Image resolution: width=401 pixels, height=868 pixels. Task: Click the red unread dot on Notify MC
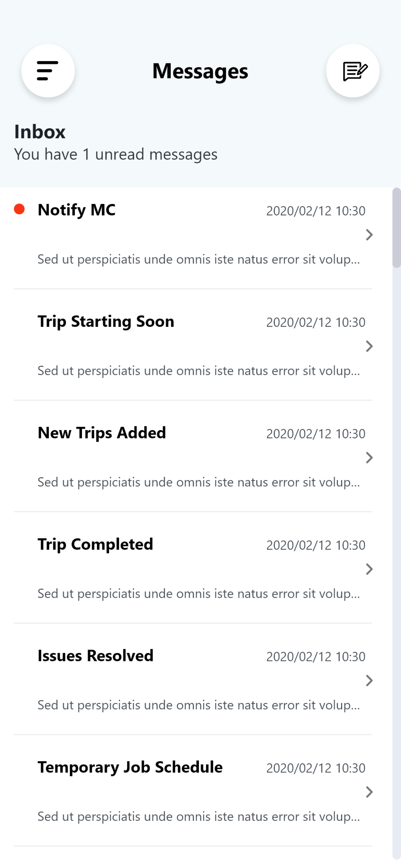click(19, 209)
